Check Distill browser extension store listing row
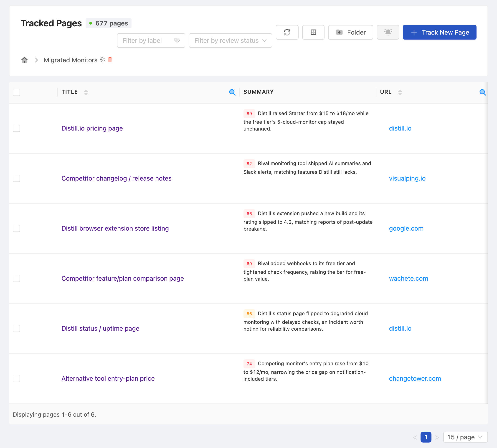This screenshot has width=497, height=448. (x=16, y=228)
